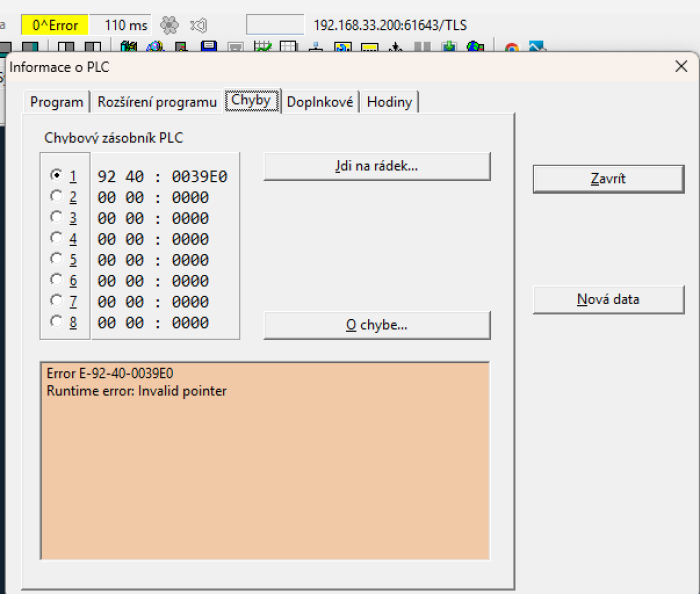Click the fan-shaped icon in the status bar

pyautogui.click(x=170, y=25)
